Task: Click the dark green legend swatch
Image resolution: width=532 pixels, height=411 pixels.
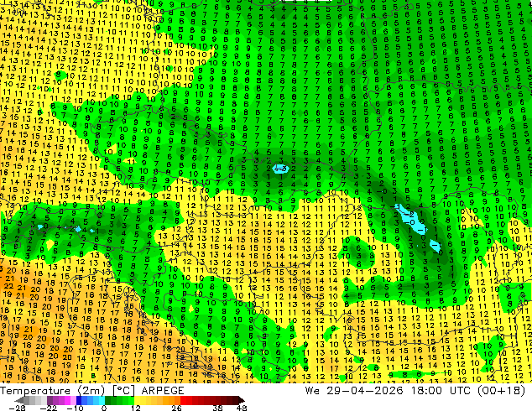Action: tap(108, 400)
